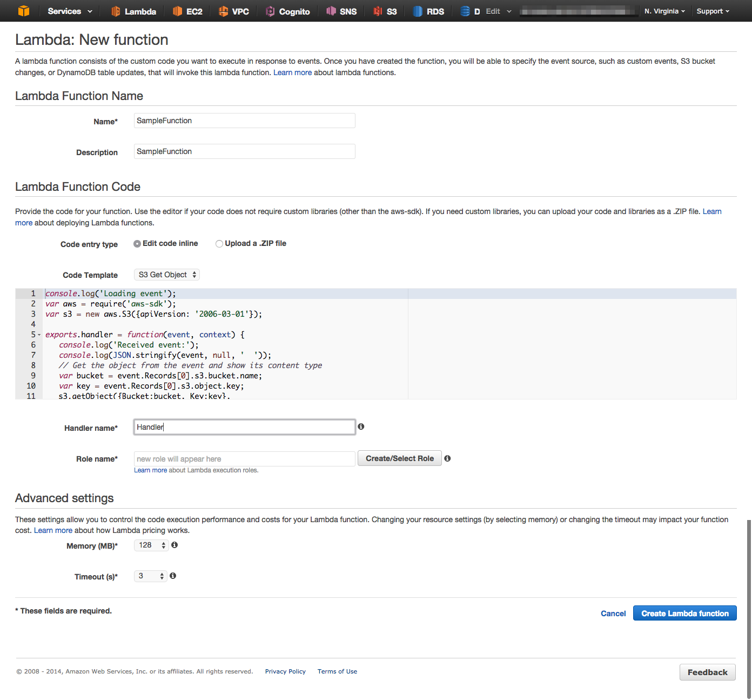The height and width of the screenshot is (700, 752).
Task: Open the Lambda service icon
Action: [115, 11]
